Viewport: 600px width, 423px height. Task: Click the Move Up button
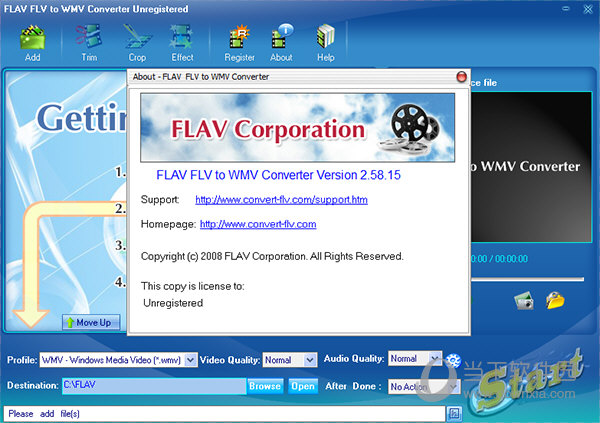pos(91,322)
